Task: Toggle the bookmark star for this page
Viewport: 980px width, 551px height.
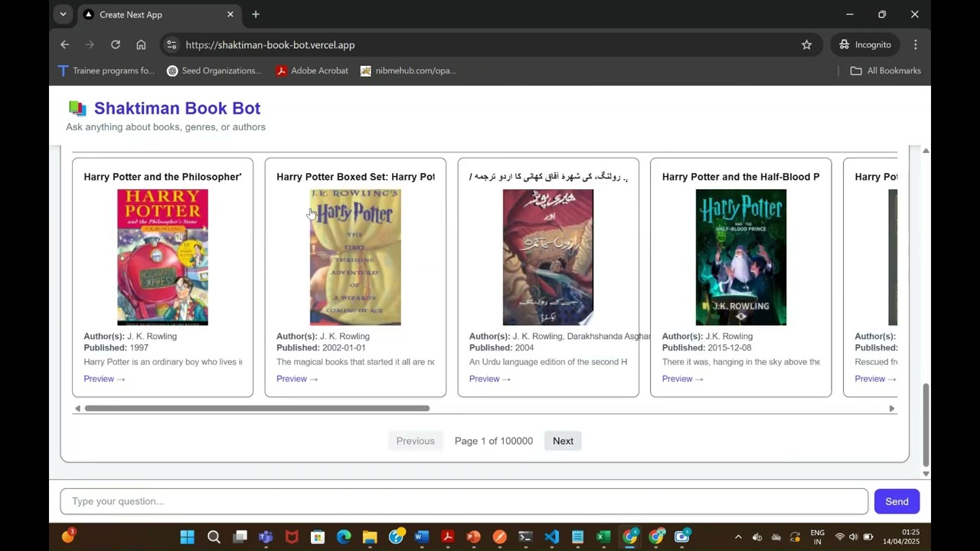Action: [806, 44]
